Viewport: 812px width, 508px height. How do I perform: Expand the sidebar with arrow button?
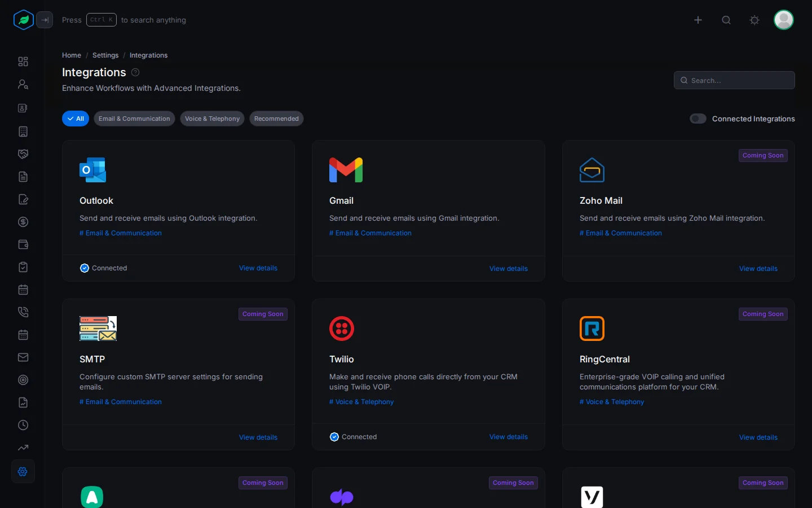click(45, 20)
